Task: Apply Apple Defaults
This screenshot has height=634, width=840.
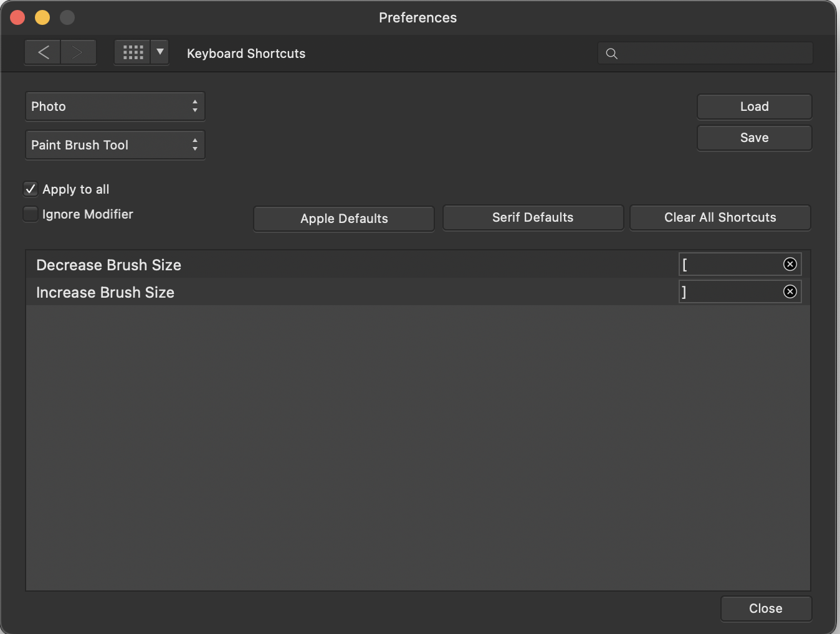Action: 343,219
